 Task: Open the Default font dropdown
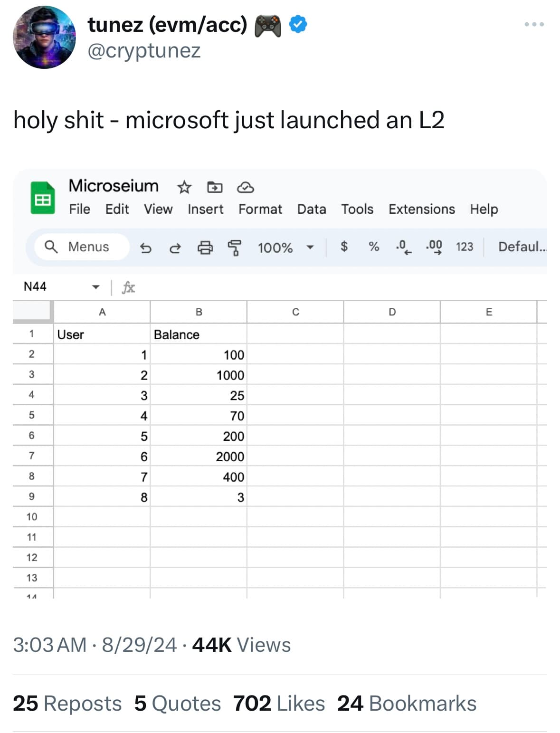522,247
